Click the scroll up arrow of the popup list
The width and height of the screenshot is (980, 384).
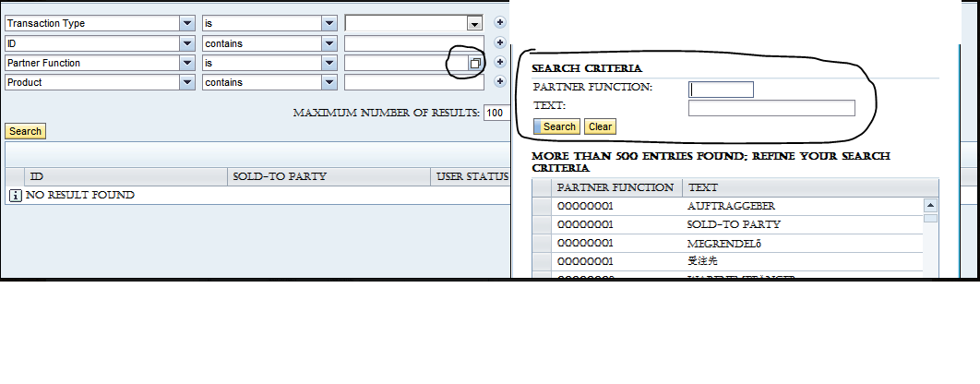pyautogui.click(x=930, y=205)
